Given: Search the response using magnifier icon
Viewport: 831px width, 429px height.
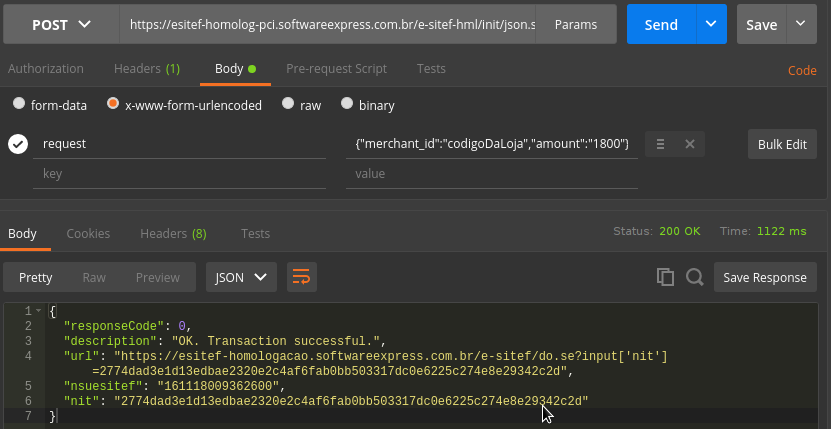Looking at the screenshot, I should point(694,277).
